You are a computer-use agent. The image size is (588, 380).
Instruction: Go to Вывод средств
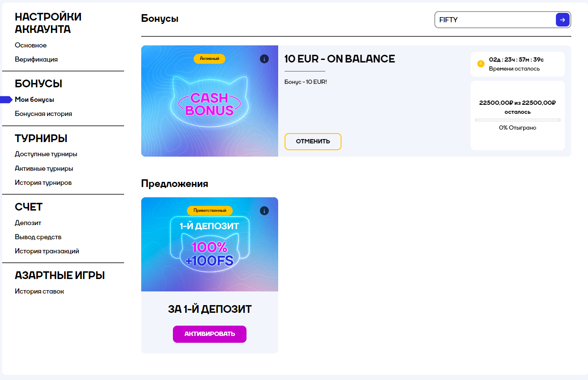coord(38,237)
